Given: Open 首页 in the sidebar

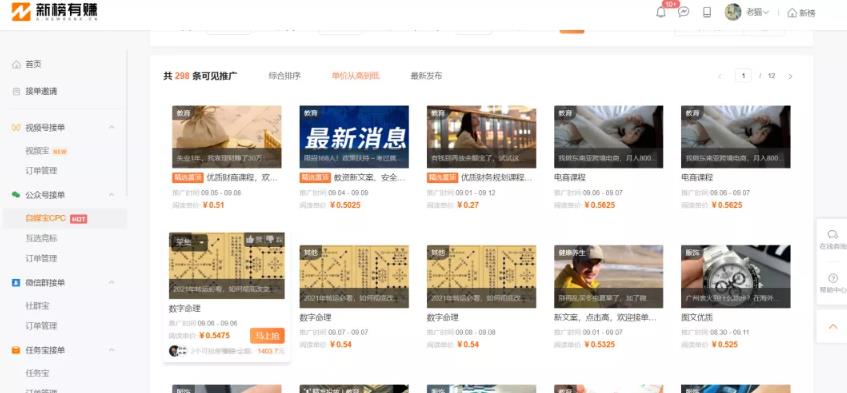Looking at the screenshot, I should tap(33, 64).
